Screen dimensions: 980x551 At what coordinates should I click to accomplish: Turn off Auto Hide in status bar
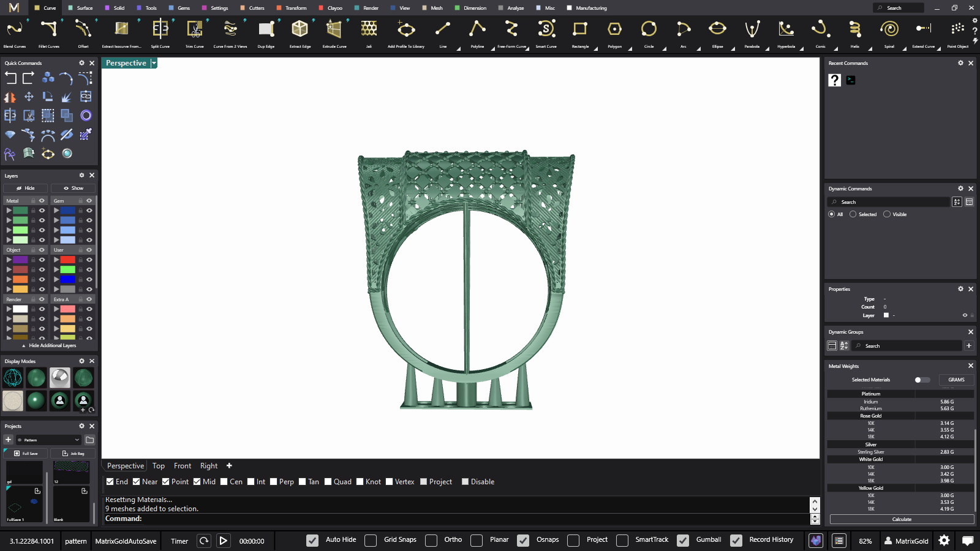312,541
